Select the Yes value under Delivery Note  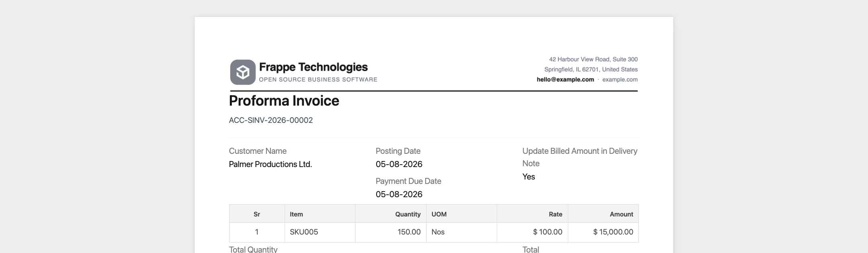point(528,177)
